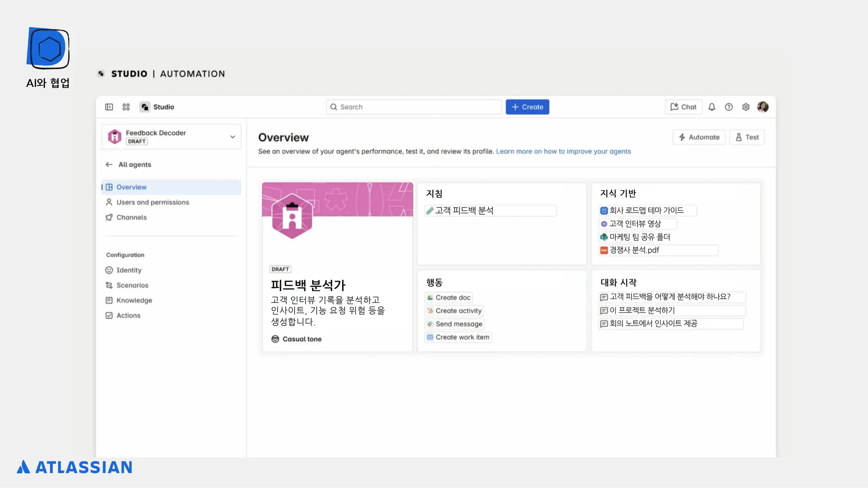
Task: Select starter 이 프로젝트 분석하기
Action: point(672,311)
